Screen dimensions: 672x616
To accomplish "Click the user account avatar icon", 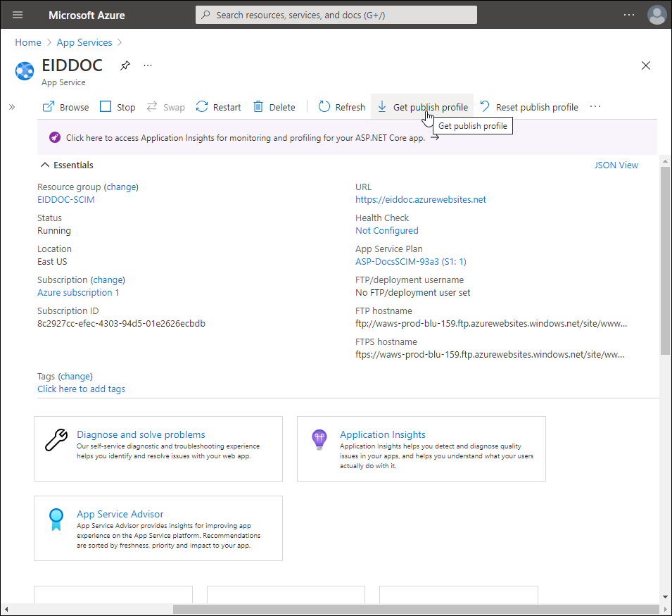I will [656, 15].
